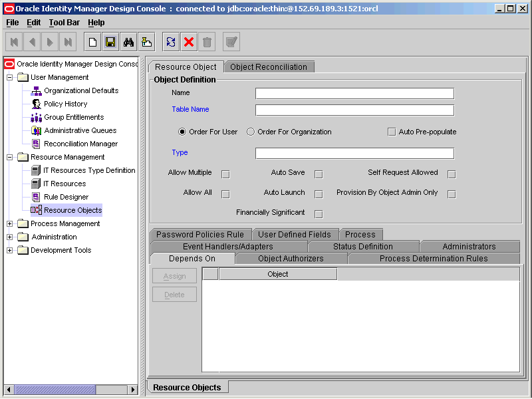Click the Object column header

click(x=278, y=274)
